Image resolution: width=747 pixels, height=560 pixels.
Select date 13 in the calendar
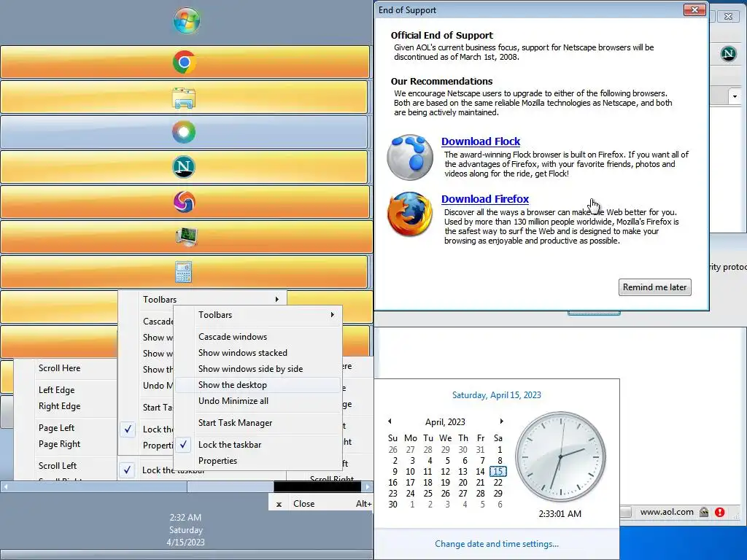pos(462,472)
